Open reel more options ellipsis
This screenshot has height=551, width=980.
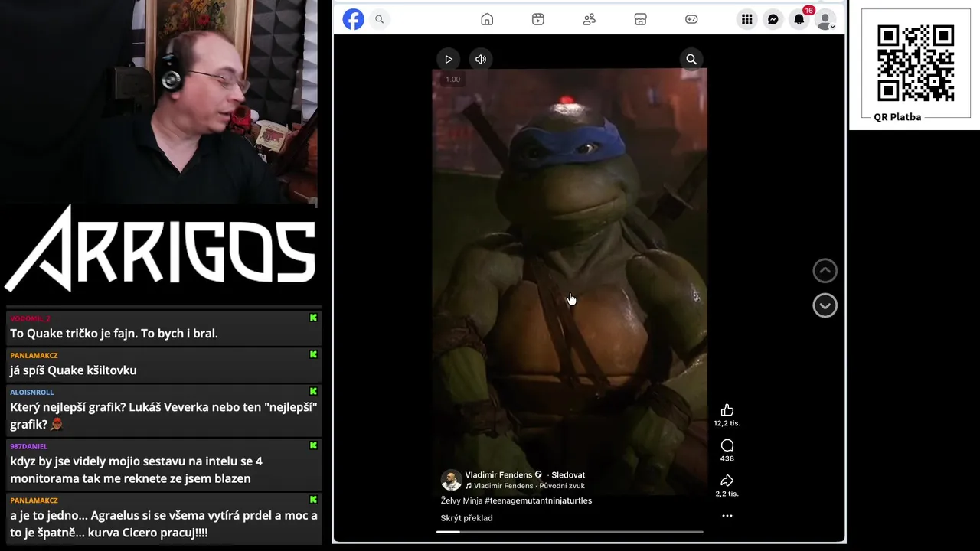pyautogui.click(x=727, y=516)
